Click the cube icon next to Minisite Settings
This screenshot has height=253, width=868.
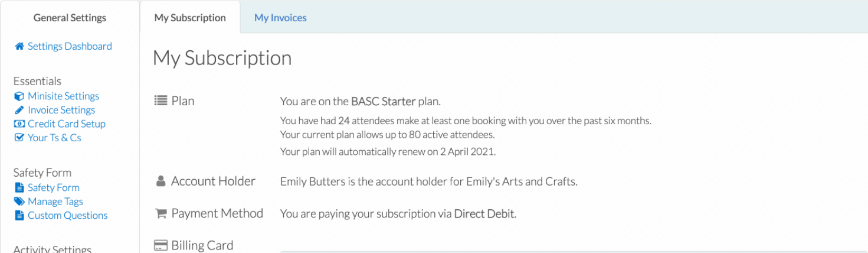coord(19,96)
